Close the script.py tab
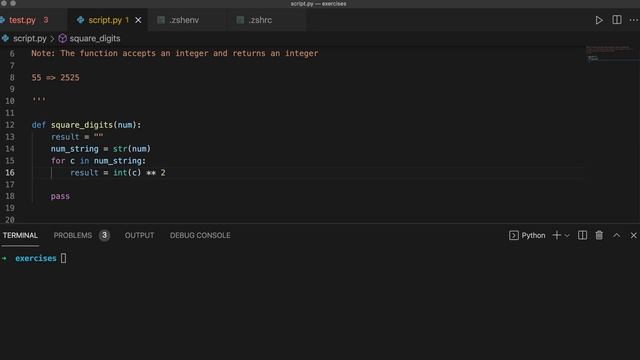 pyautogui.click(x=138, y=20)
